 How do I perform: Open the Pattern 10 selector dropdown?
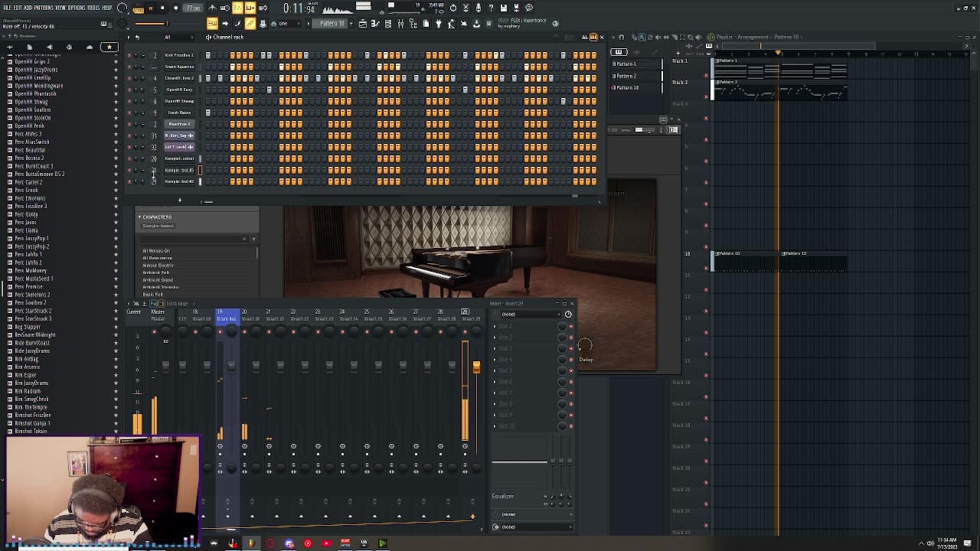pyautogui.click(x=332, y=24)
